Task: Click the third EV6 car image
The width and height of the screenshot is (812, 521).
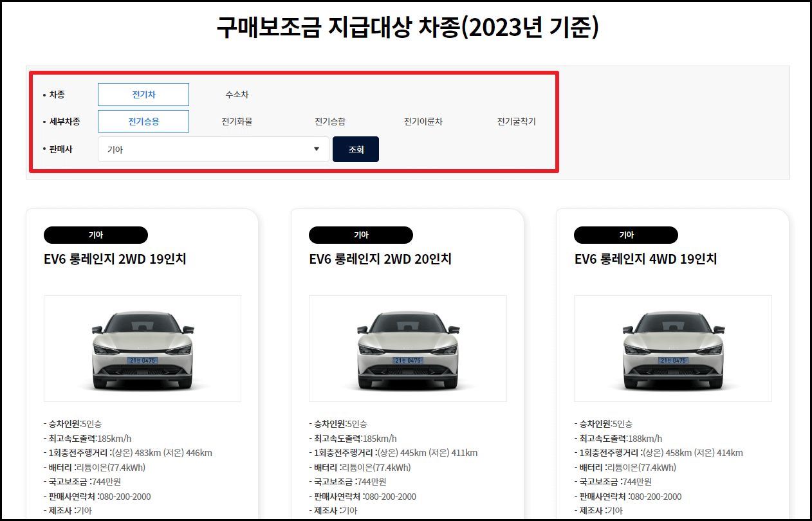Action: [672, 348]
